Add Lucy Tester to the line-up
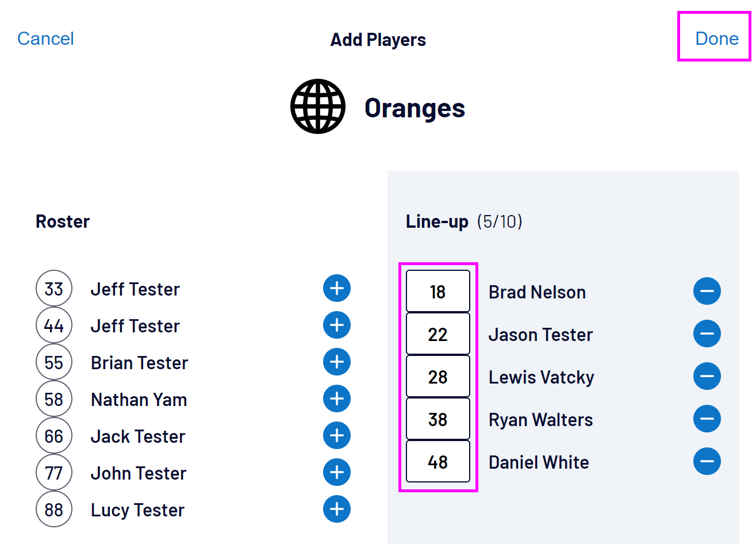The width and height of the screenshot is (756, 544). [337, 509]
